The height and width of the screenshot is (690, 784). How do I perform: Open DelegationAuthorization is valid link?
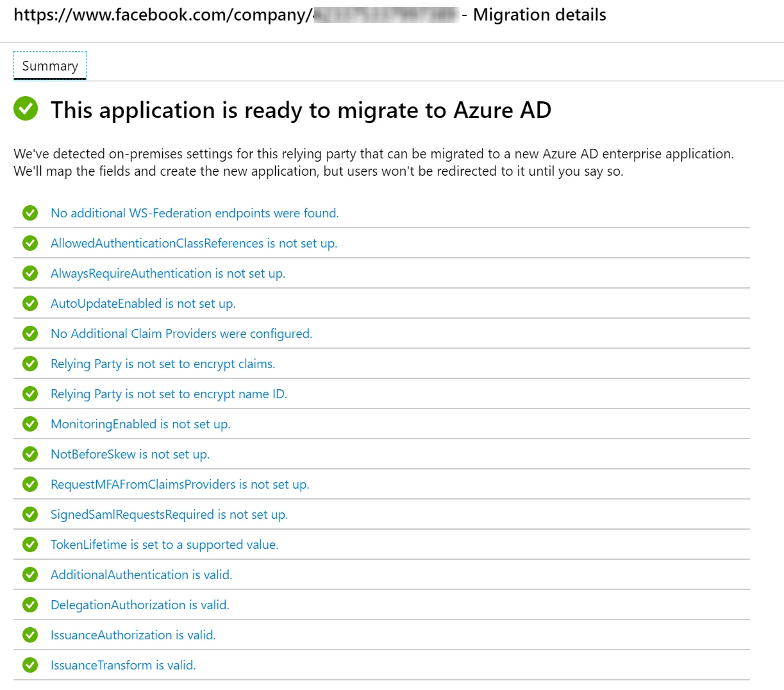pyautogui.click(x=140, y=605)
